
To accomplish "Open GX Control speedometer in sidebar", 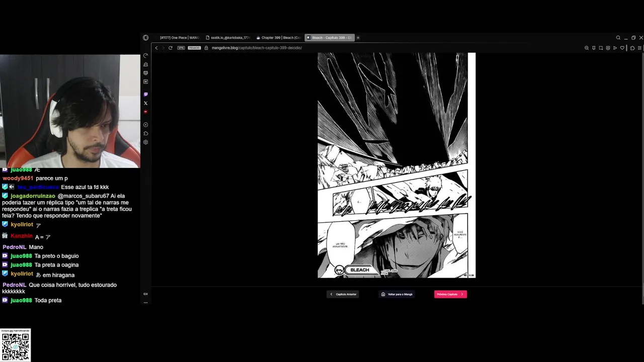I will pyautogui.click(x=145, y=56).
